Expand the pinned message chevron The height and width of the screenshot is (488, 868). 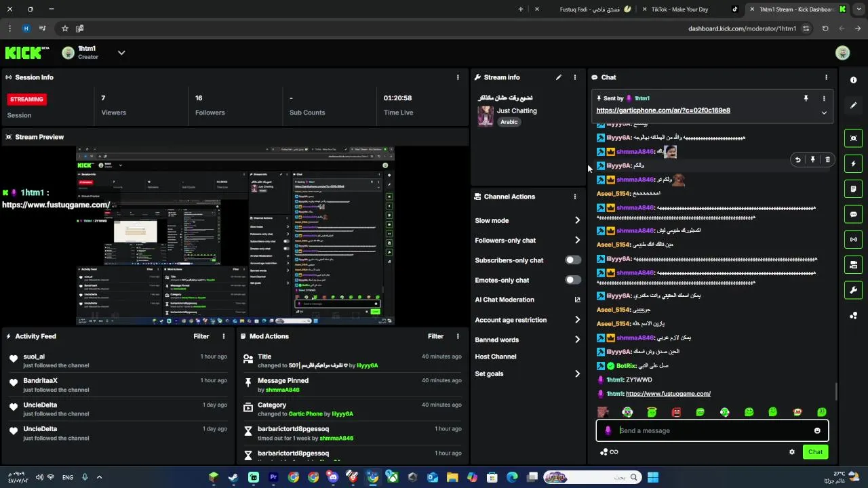click(824, 113)
